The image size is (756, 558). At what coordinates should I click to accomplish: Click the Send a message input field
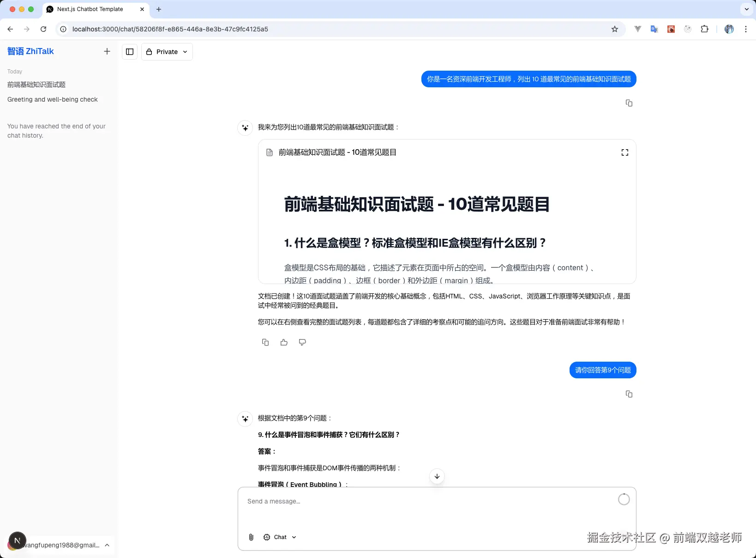point(415,501)
